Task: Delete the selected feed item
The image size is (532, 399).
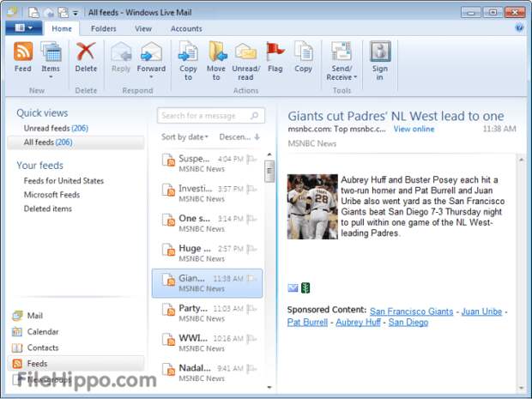Action: [x=86, y=57]
